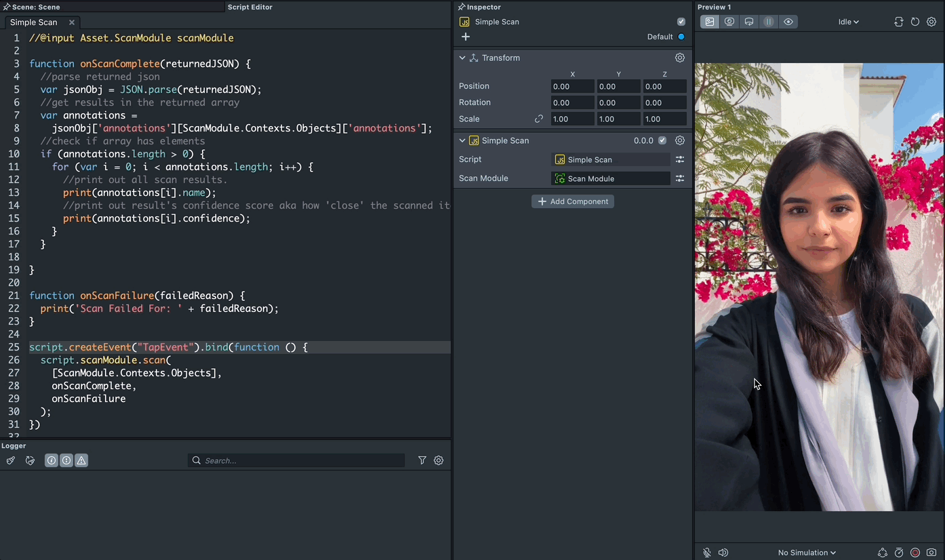Image resolution: width=945 pixels, height=560 pixels.
Task: Collapse the Transform section
Action: pyautogui.click(x=462, y=58)
